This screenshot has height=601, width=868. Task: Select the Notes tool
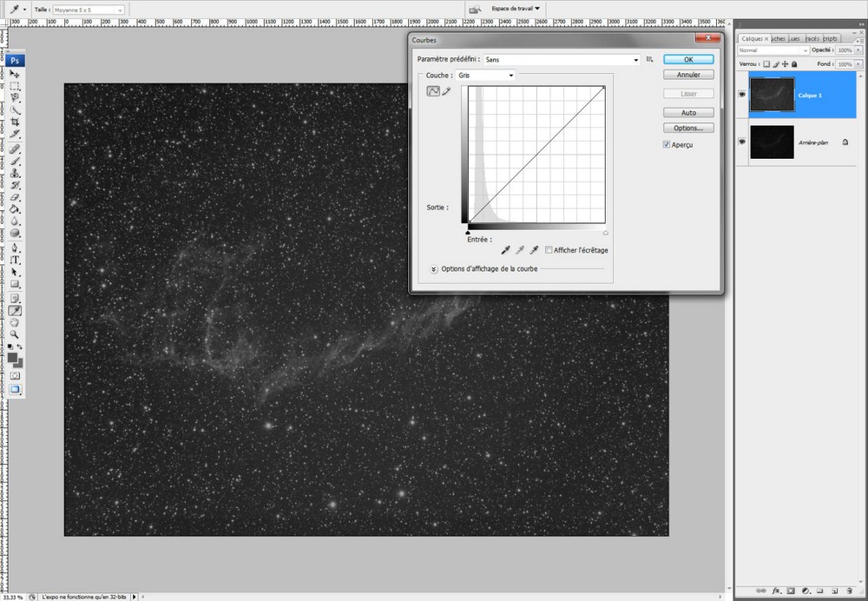point(15,298)
